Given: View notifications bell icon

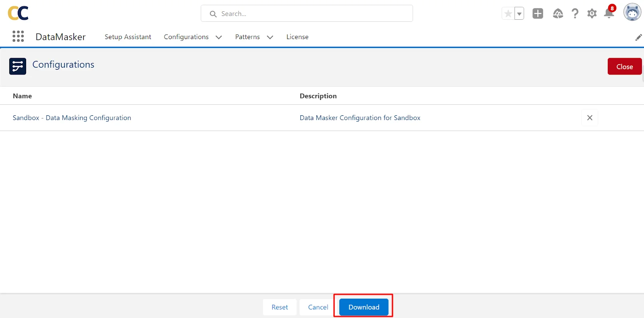Looking at the screenshot, I should tap(609, 14).
